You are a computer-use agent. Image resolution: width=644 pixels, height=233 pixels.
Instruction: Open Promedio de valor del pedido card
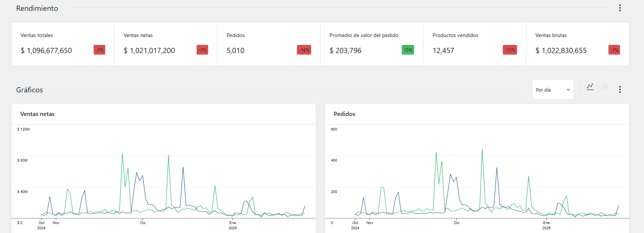[x=371, y=44]
